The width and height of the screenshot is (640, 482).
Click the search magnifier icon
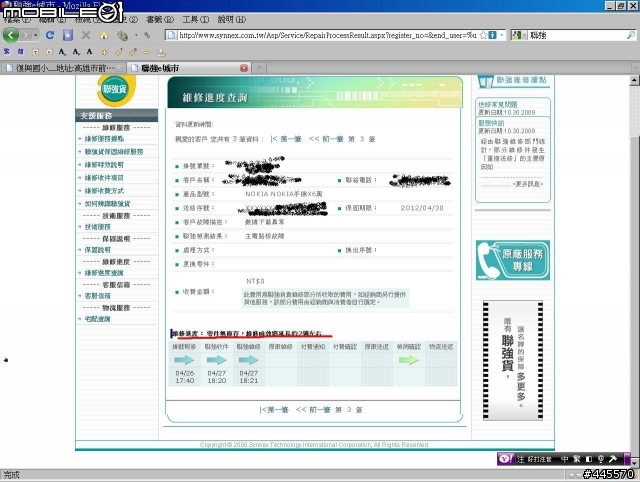[631, 36]
